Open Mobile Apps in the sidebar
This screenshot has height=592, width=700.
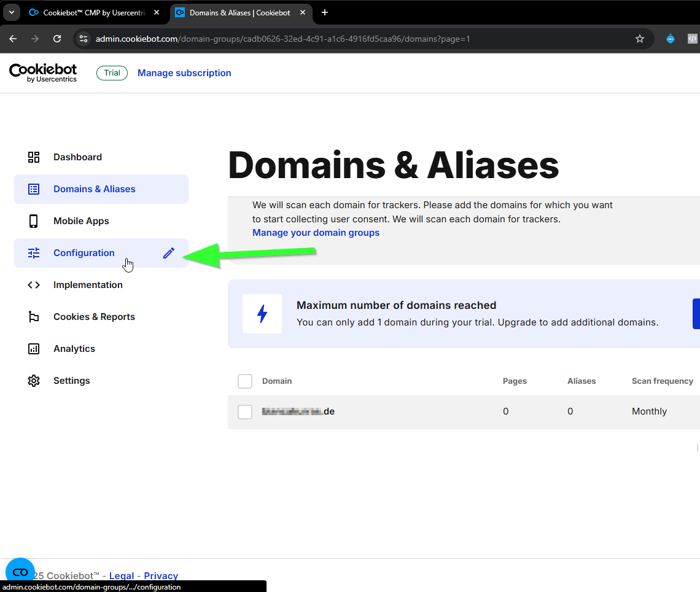101,221
